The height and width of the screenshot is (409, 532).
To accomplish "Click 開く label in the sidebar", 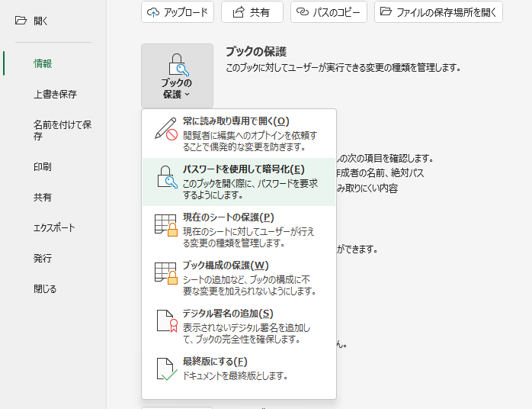I will (40, 21).
